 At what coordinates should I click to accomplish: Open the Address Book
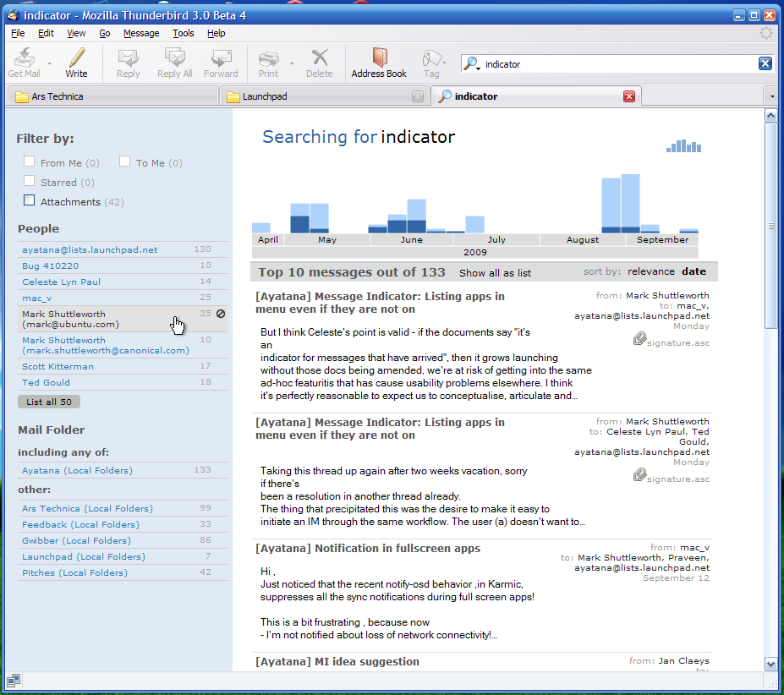click(379, 63)
